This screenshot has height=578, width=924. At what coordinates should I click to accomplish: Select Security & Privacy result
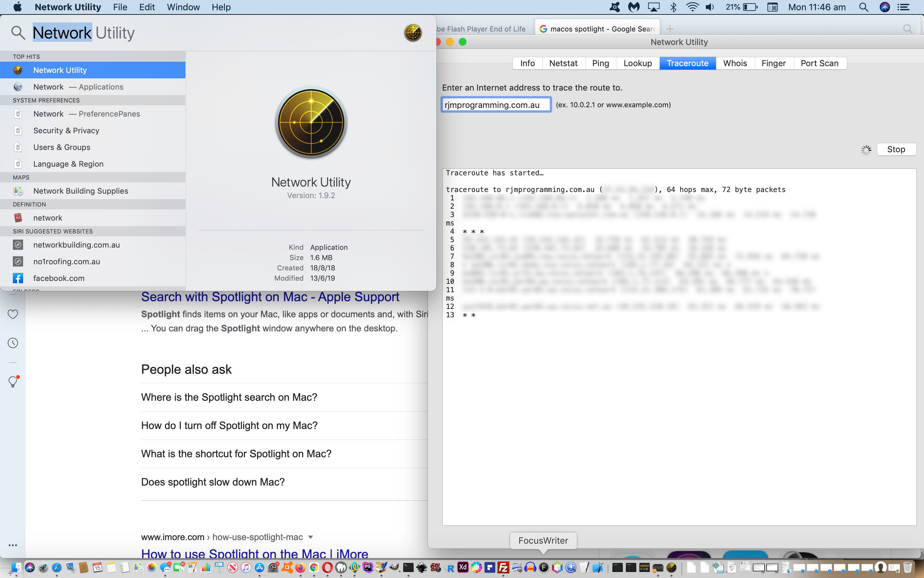(93, 130)
